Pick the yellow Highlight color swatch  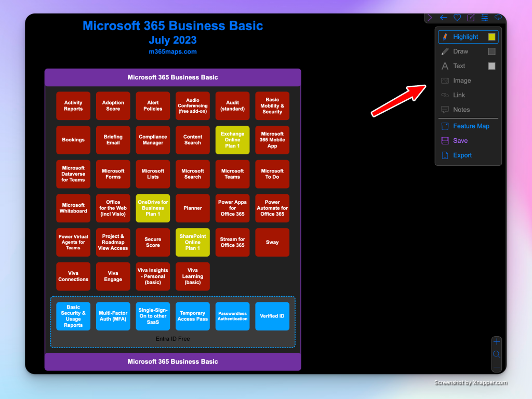point(491,37)
